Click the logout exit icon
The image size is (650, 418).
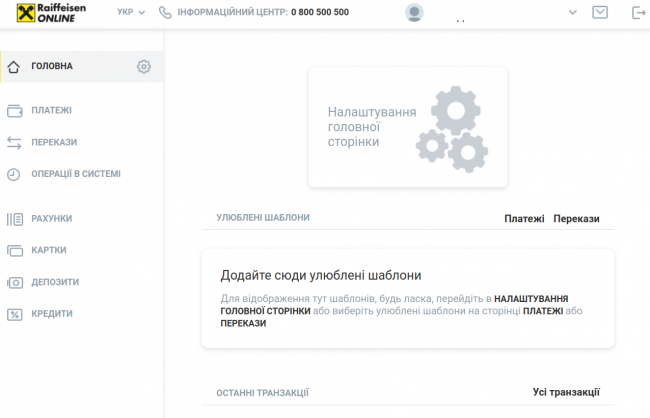(638, 13)
